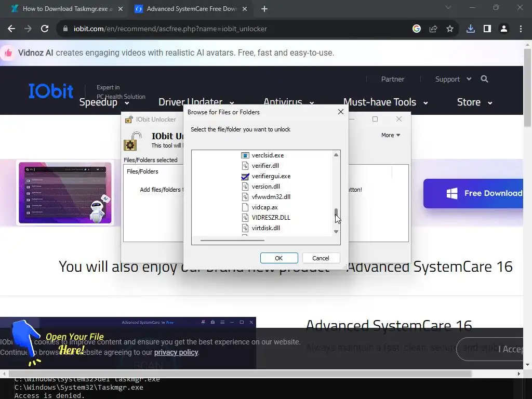Close the Browse for Files or Folders dialog
The width and height of the screenshot is (532, 399).
[341, 112]
